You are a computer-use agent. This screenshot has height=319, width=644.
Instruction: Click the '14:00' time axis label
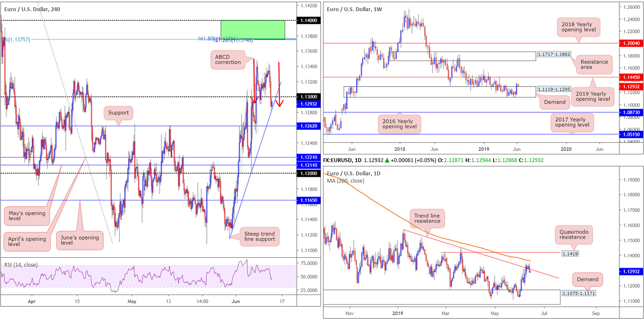(x=203, y=301)
